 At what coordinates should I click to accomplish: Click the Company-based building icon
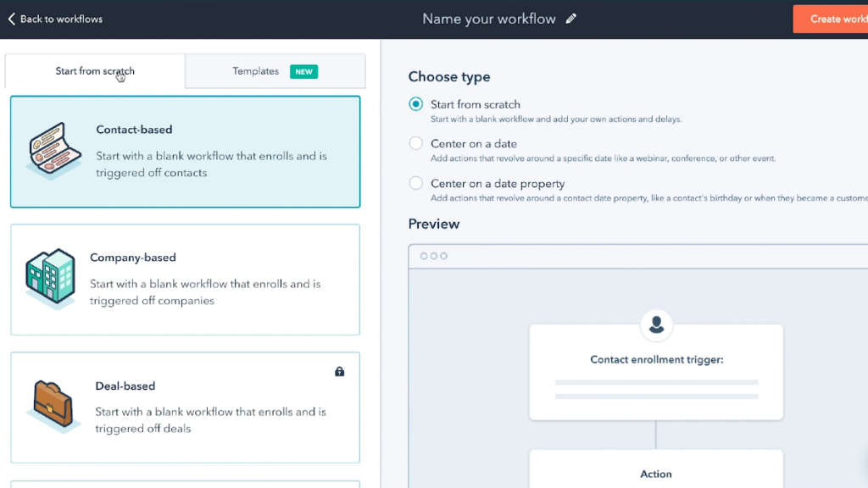coord(50,278)
